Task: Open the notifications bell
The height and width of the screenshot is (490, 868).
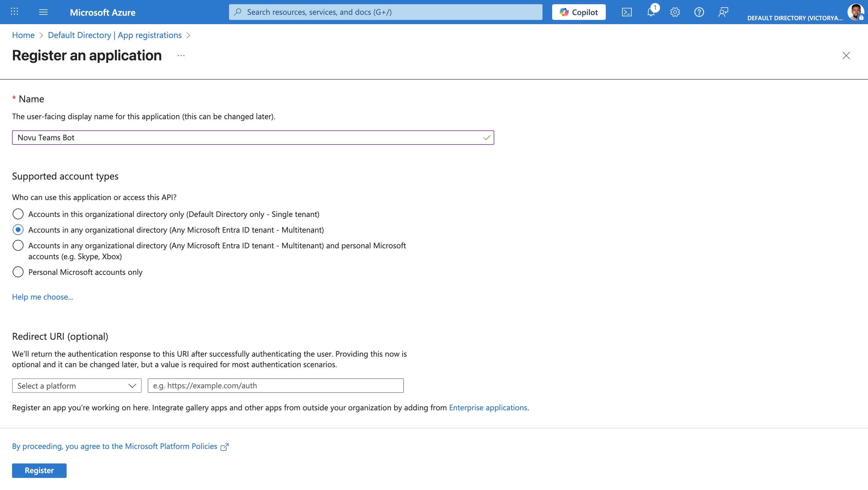Action: pyautogui.click(x=651, y=12)
